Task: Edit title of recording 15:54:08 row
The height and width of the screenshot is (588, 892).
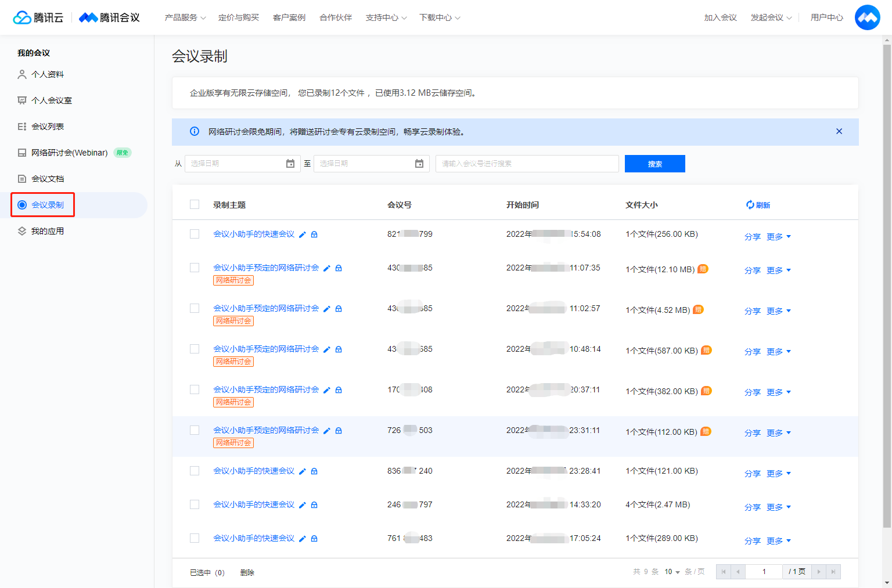Action: pos(303,235)
